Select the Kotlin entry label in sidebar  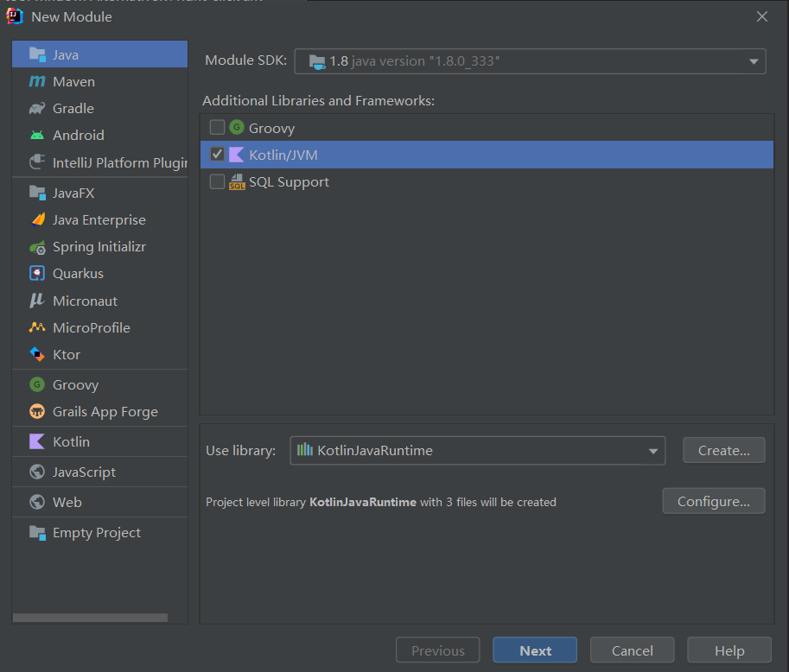[71, 441]
